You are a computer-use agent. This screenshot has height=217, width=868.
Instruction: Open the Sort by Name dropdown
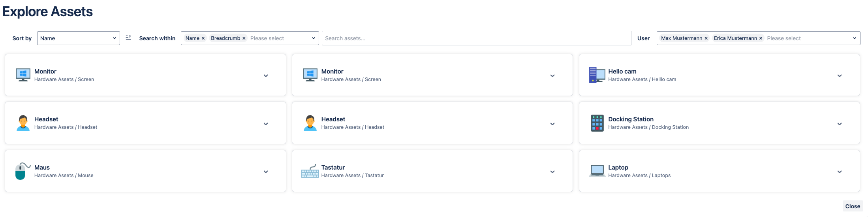[x=78, y=38]
